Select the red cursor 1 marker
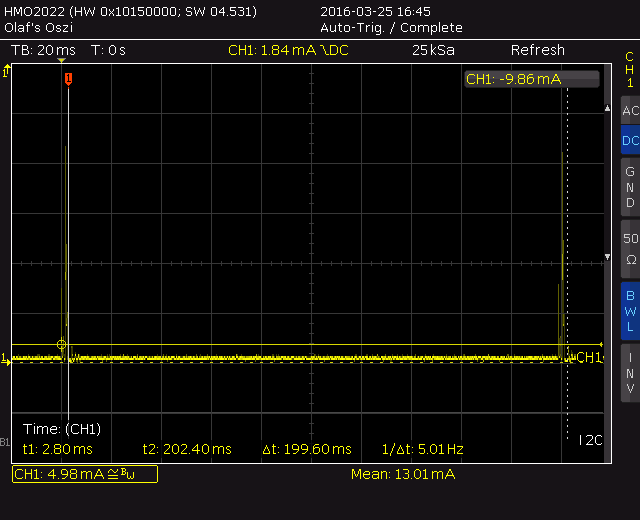Viewport: 640px width, 520px height. [69, 79]
